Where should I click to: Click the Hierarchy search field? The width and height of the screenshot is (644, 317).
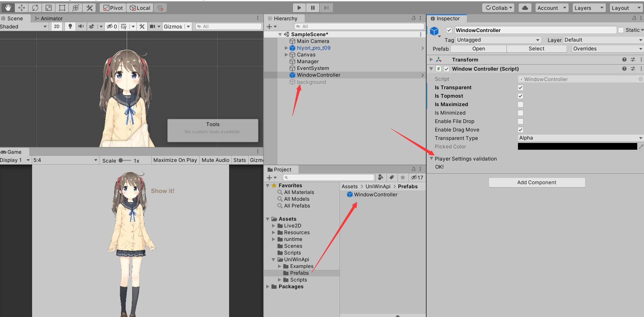pos(358,26)
